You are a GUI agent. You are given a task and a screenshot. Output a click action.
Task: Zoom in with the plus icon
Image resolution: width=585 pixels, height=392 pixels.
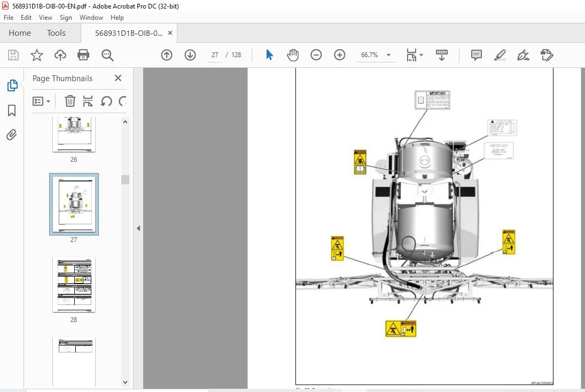coord(339,55)
